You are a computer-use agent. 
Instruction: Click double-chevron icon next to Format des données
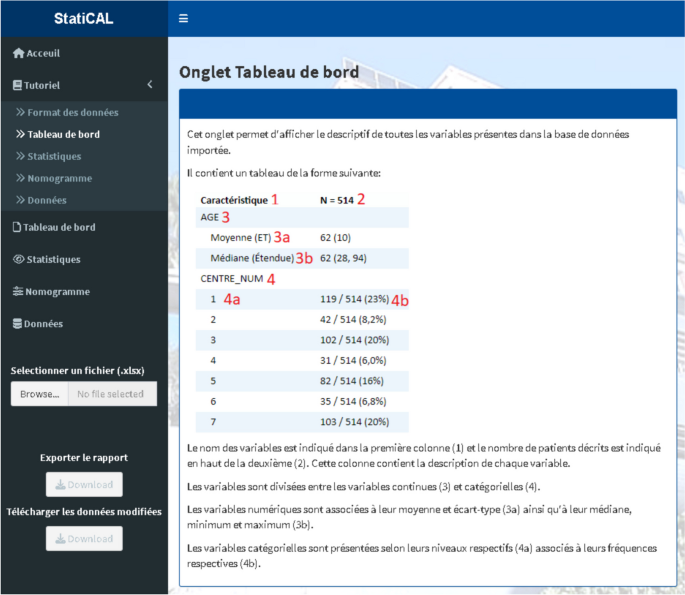[x=20, y=112]
